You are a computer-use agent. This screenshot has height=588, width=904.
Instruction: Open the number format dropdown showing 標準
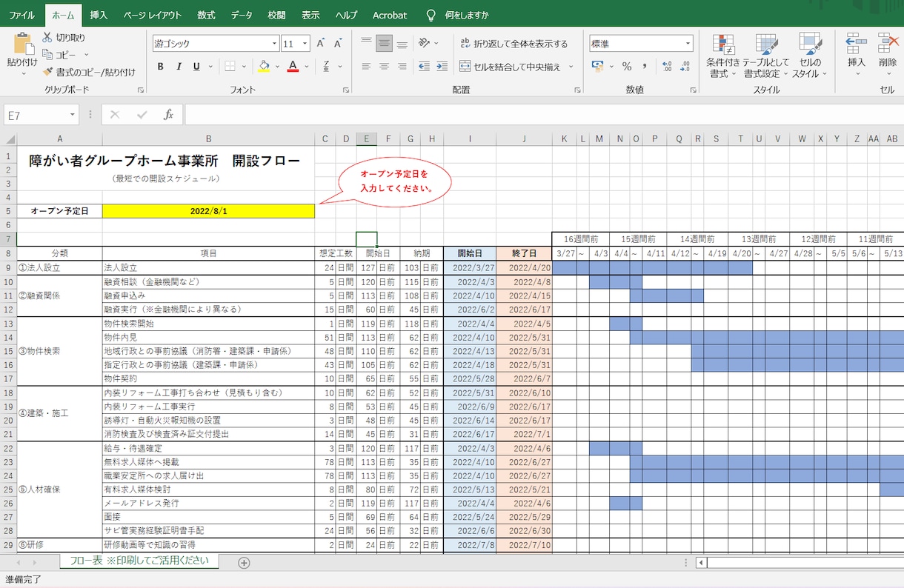pyautogui.click(x=688, y=44)
